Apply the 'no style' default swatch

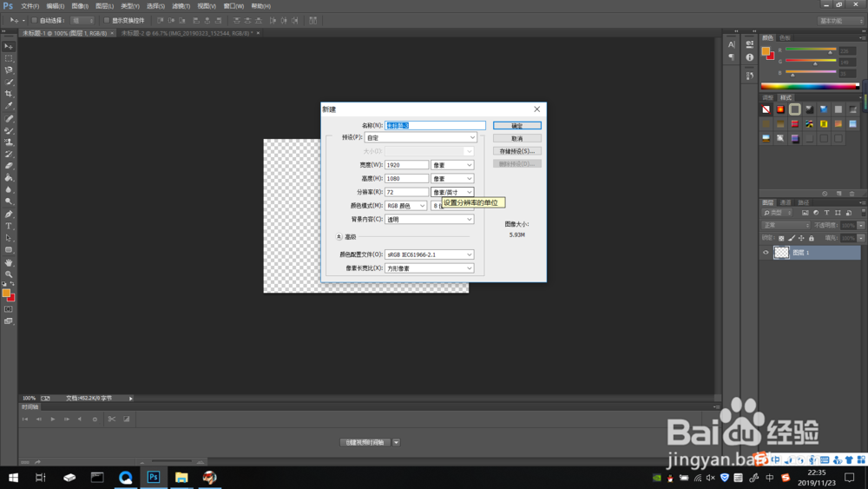[766, 109]
